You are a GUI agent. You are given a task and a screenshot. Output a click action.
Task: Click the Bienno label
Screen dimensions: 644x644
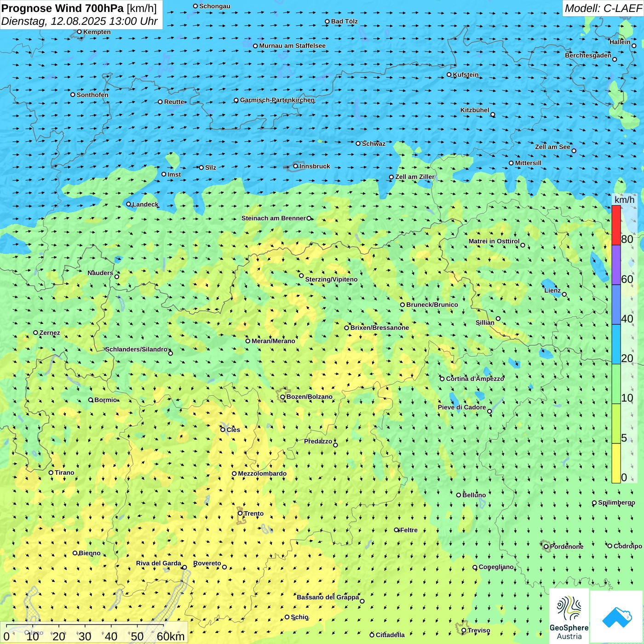point(90,553)
